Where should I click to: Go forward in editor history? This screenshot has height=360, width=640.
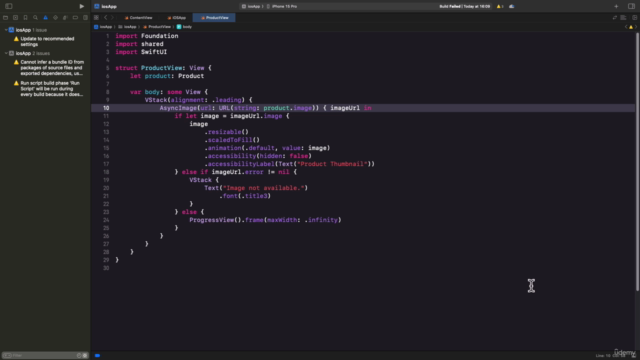tap(112, 18)
